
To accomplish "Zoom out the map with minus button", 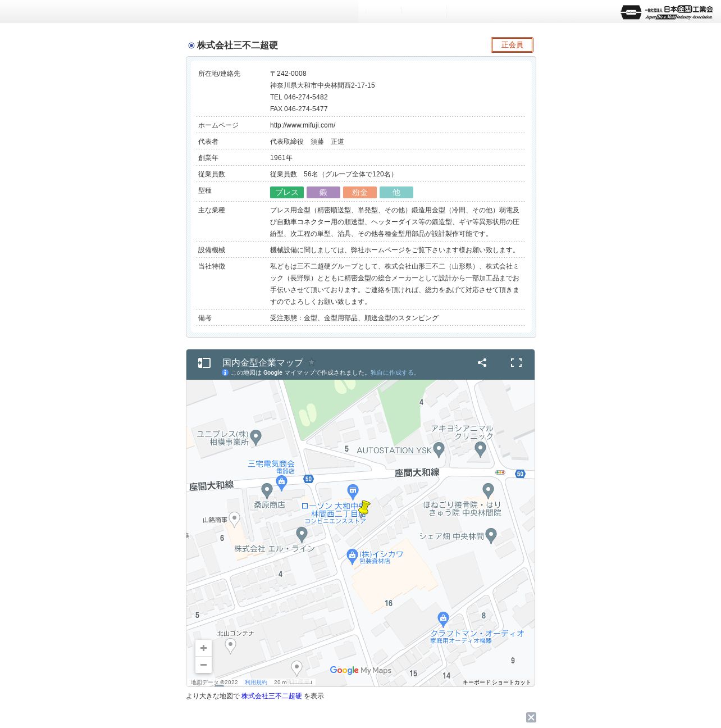I will tap(203, 665).
